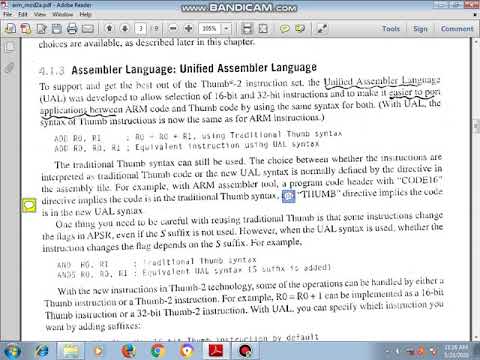The image size is (480, 360).
Task: Zoom in with the plus button
Action: (x=189, y=28)
